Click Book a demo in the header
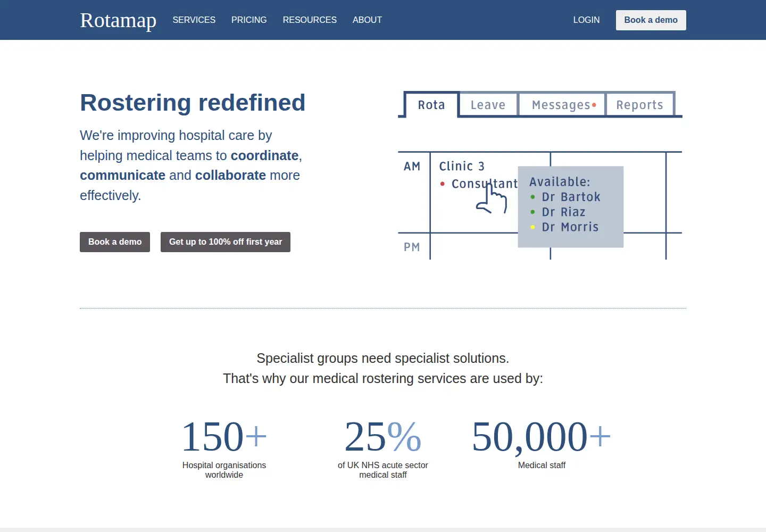 pos(651,20)
